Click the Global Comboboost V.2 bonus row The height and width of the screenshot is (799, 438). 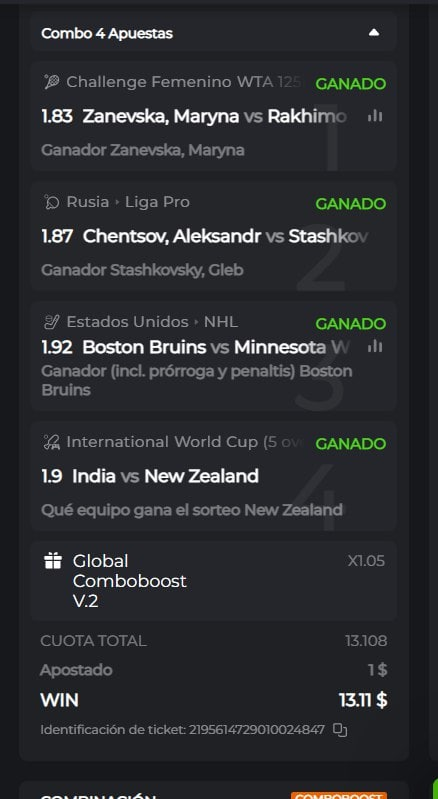click(x=213, y=581)
